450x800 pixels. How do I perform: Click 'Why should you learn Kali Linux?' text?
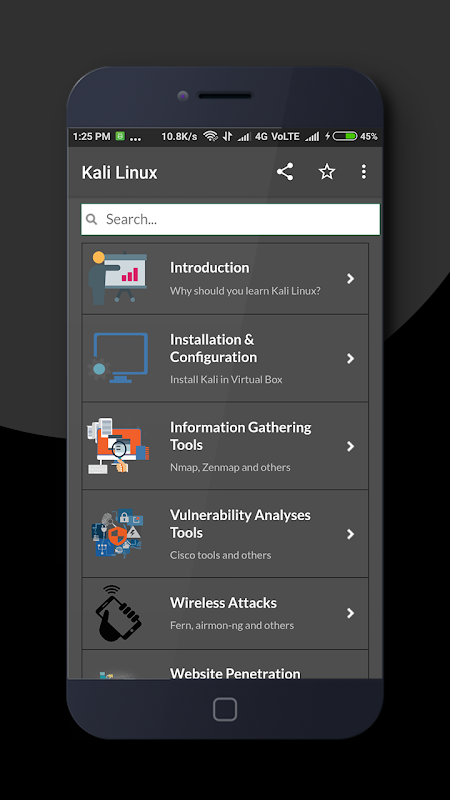245,291
